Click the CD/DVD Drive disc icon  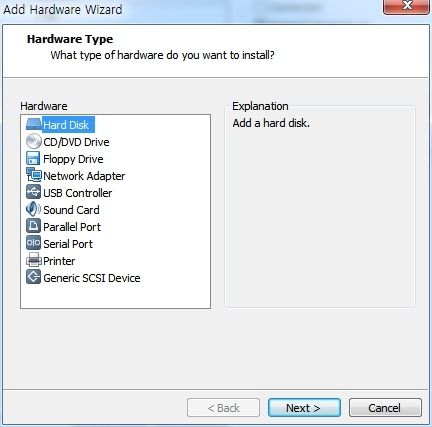coord(34,141)
